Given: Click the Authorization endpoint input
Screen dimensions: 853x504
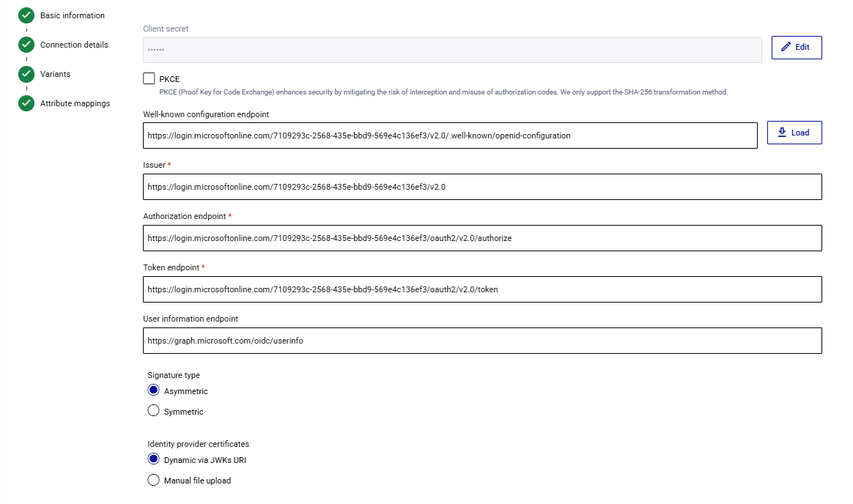Looking at the screenshot, I should tap(482, 238).
